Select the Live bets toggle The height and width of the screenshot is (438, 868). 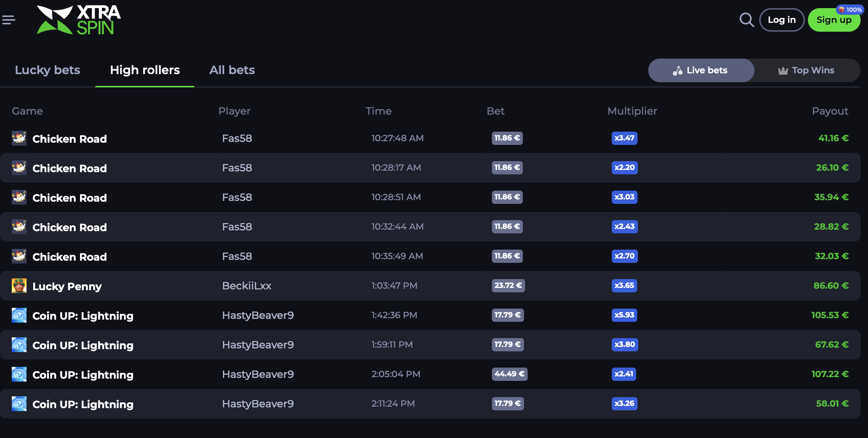click(x=701, y=70)
